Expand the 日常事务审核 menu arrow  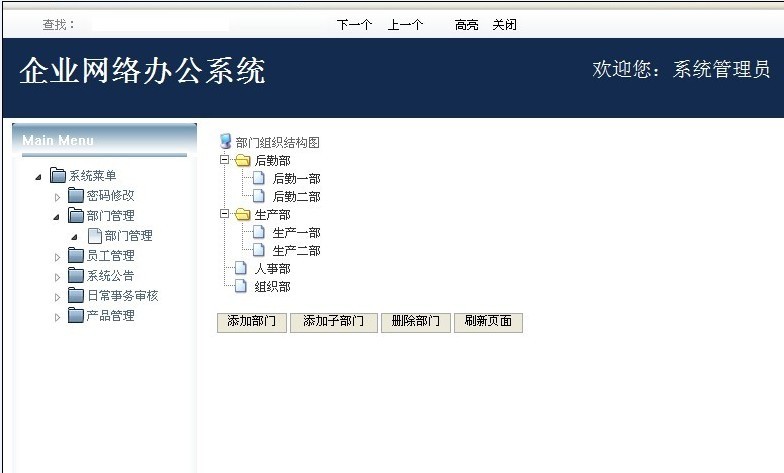[x=58, y=297]
